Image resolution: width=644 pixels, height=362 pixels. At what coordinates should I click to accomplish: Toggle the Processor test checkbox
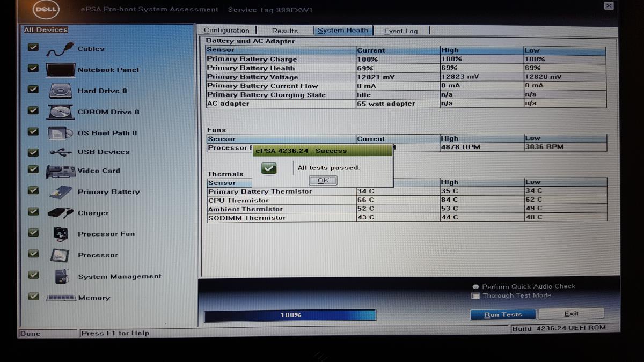click(x=33, y=254)
